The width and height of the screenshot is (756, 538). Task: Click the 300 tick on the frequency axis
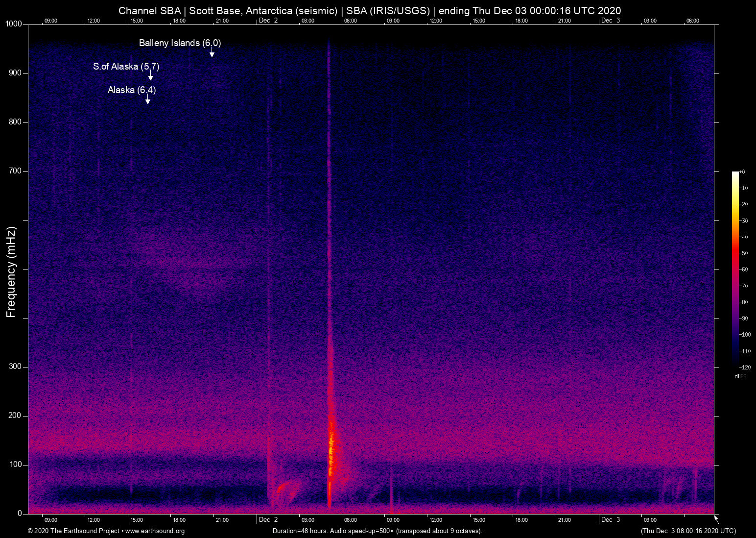15,367
